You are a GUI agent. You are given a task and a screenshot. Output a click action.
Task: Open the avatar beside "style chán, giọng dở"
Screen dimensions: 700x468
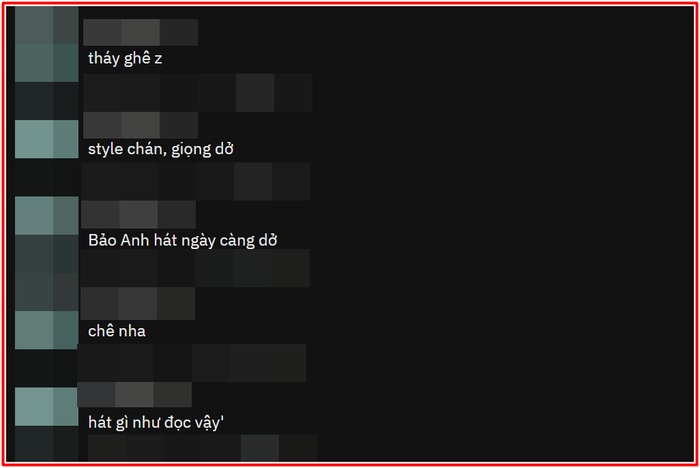(x=46, y=139)
